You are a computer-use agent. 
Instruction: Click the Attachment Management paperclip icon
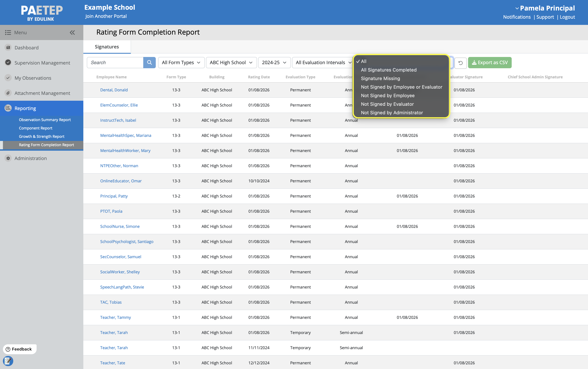8,93
